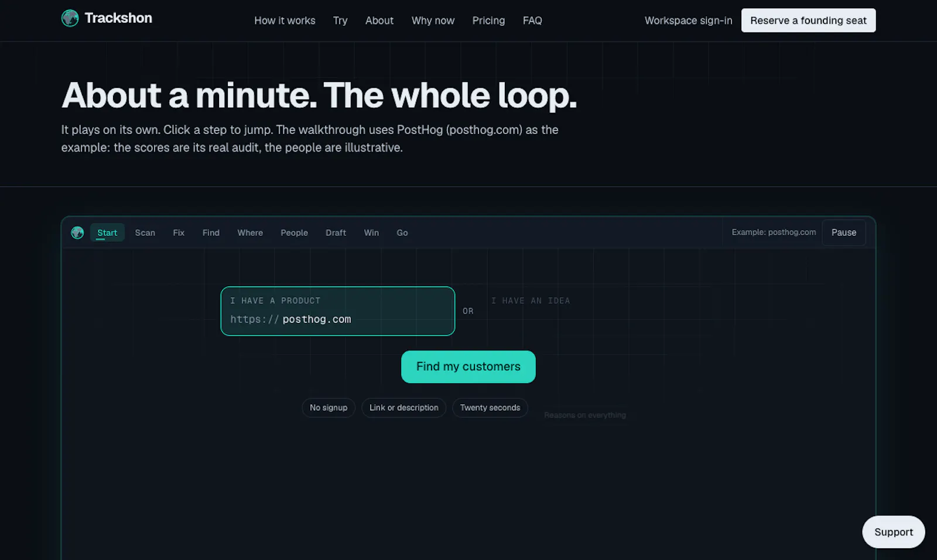The image size is (937, 560).
Task: Click the faded Reasons on everything text
Action: coord(585,415)
